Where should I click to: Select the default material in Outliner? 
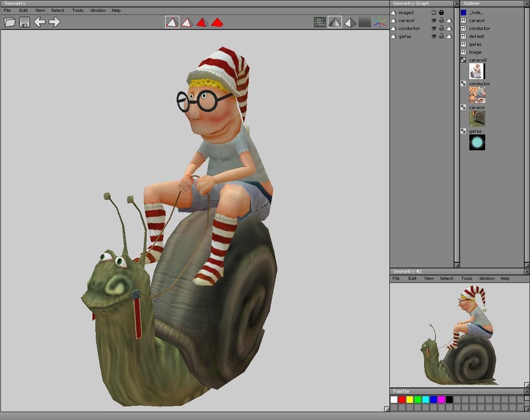(x=476, y=36)
